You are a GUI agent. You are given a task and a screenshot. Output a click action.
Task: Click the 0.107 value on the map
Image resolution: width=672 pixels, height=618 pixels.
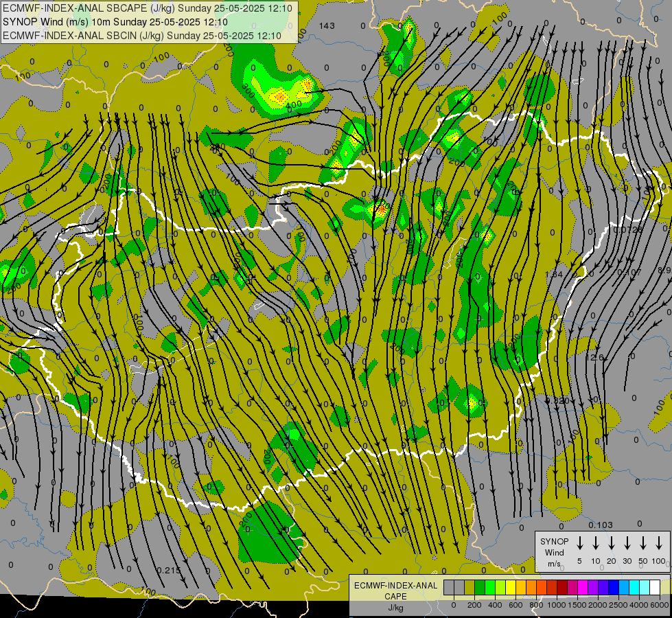629,273
